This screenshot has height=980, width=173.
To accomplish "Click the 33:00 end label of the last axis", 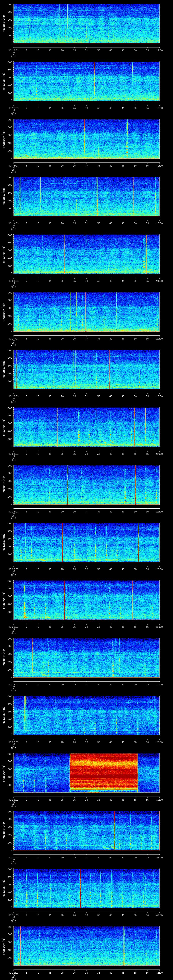I will pyautogui.click(x=160, y=972).
